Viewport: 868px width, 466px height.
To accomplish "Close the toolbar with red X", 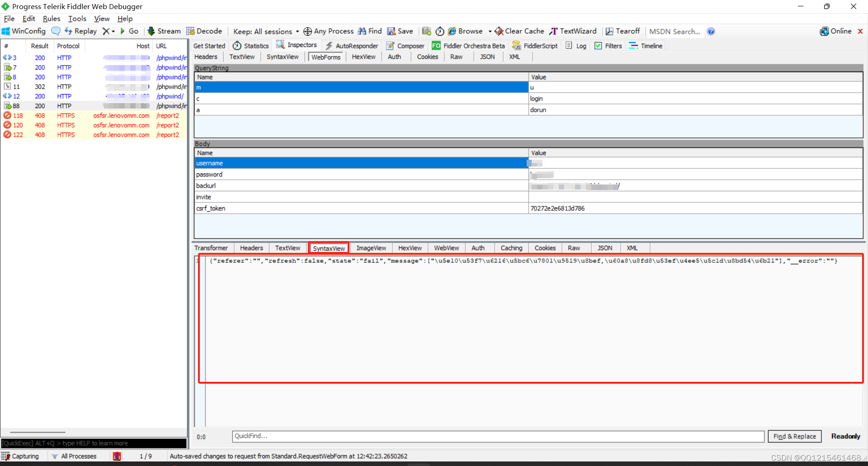I will coord(860,31).
